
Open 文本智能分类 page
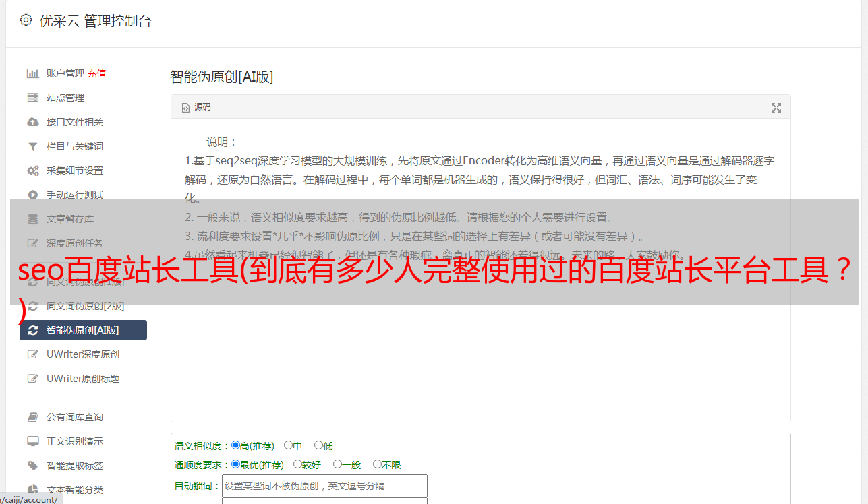[x=75, y=490]
